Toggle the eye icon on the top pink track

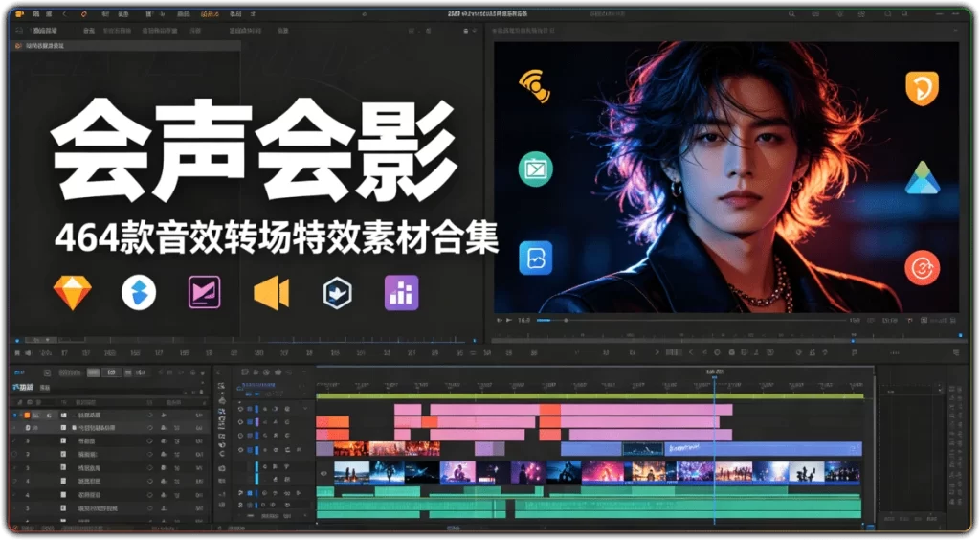coord(240,409)
